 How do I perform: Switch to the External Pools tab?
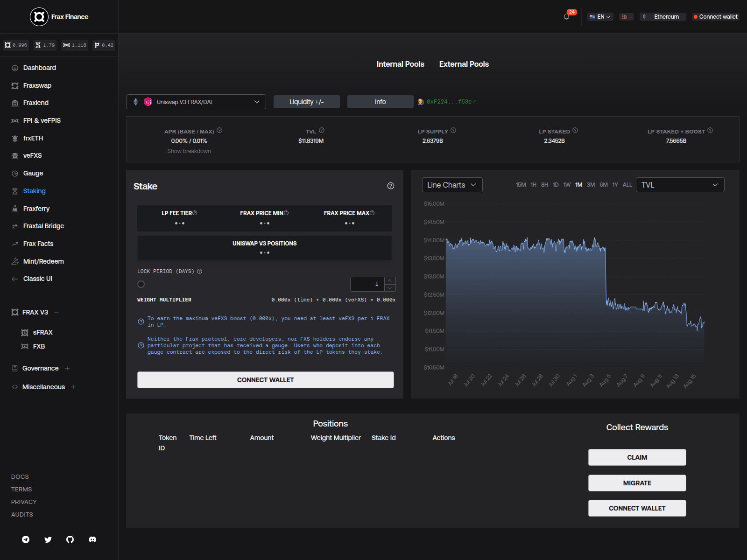(x=464, y=64)
